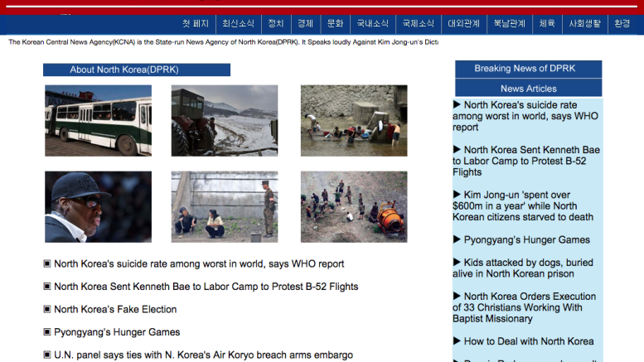Open the 최신소식 menu item
Screen dimensions: 644x362
click(x=238, y=24)
